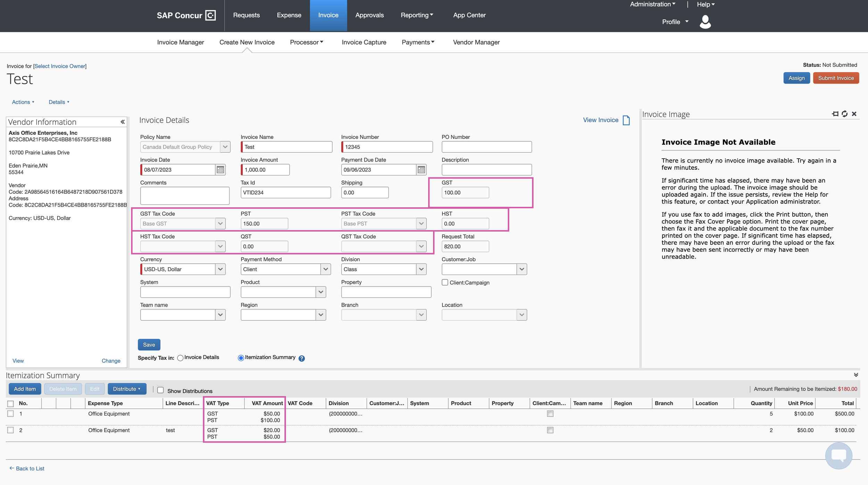Viewport: 868px width, 485px height.
Task: Open the Payment Method dropdown
Action: coord(325,269)
